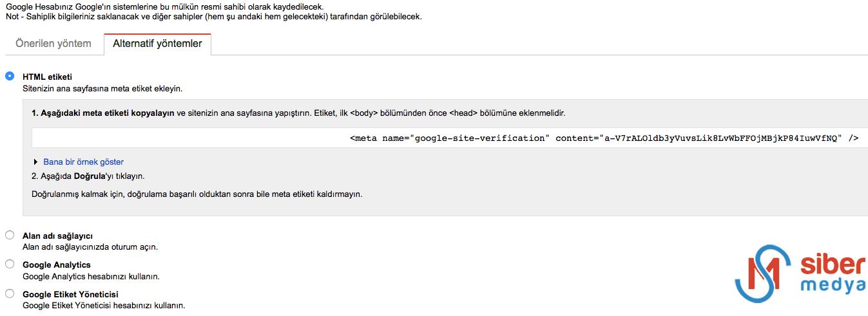Switch to the Önerilen yöntem tab
868x316 pixels.
pyautogui.click(x=53, y=44)
